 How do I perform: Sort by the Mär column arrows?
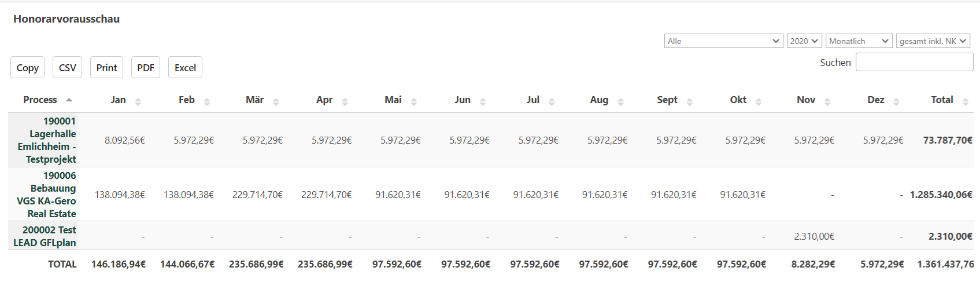pos(276,101)
